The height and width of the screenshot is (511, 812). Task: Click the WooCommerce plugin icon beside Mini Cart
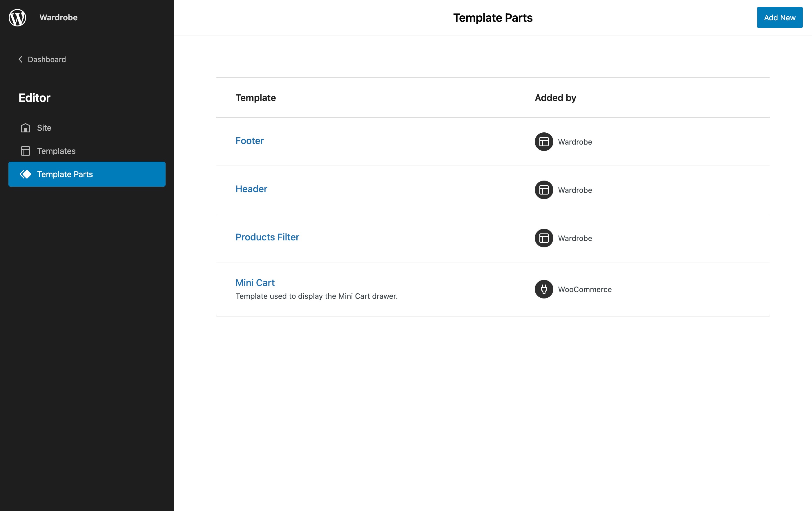(x=543, y=289)
